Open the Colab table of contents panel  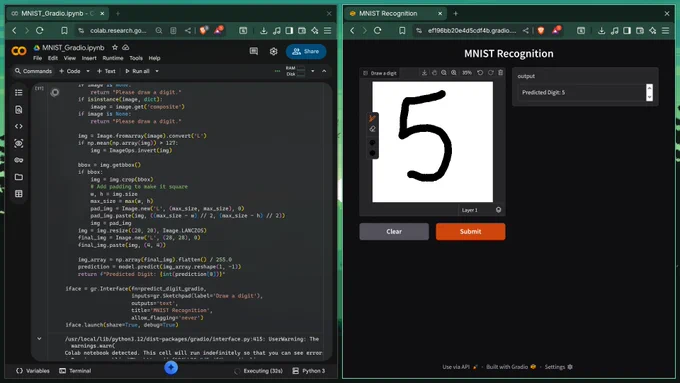19,93
